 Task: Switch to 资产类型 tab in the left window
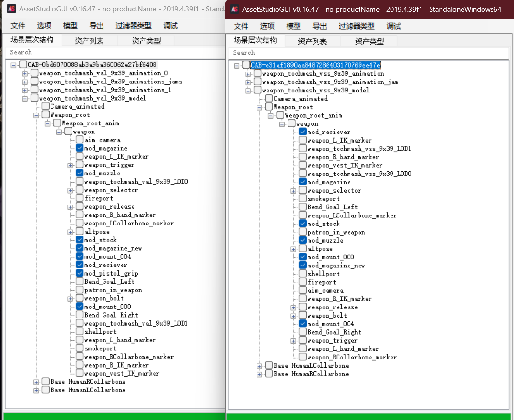pyautogui.click(x=146, y=41)
